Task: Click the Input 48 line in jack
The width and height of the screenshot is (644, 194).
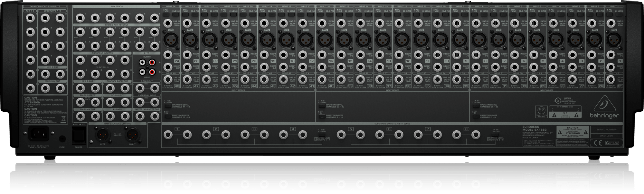Action: pyautogui.click(x=167, y=79)
